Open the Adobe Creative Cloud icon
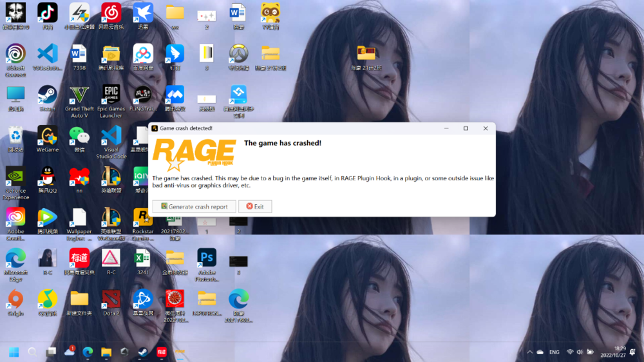The height and width of the screenshot is (362, 644). coord(15,224)
